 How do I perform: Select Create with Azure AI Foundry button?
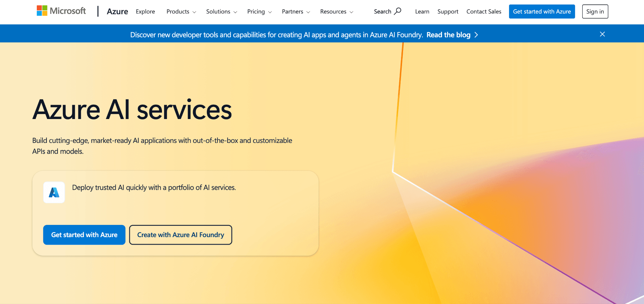(x=180, y=235)
